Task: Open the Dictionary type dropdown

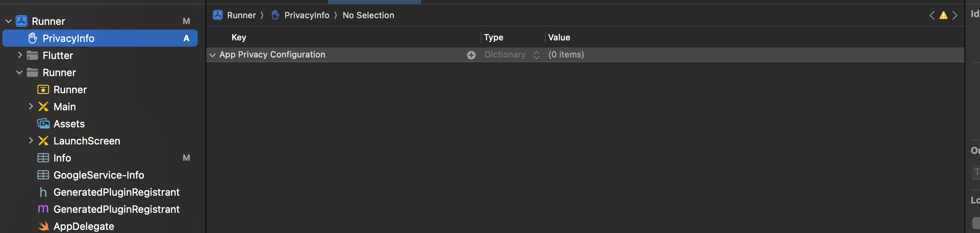Action: click(x=537, y=55)
